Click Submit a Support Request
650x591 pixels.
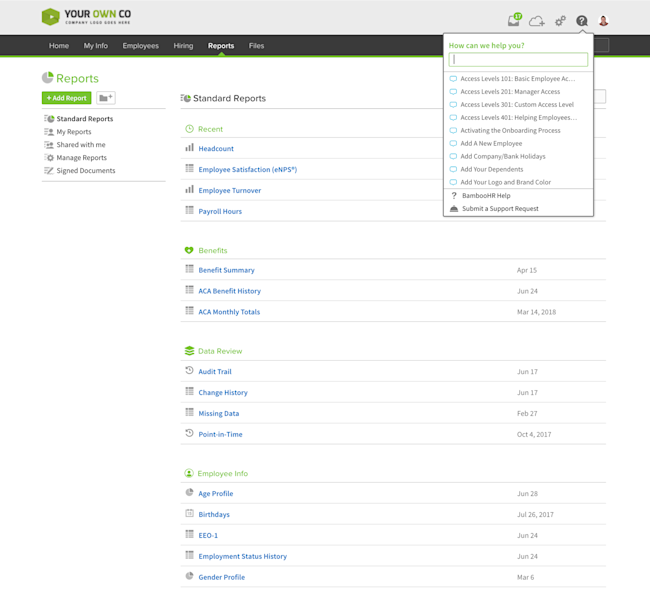tap(500, 208)
